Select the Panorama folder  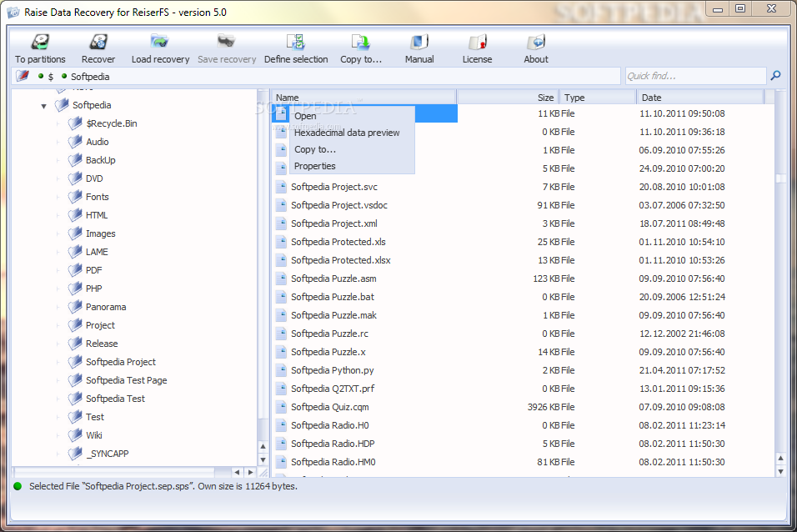(106, 307)
